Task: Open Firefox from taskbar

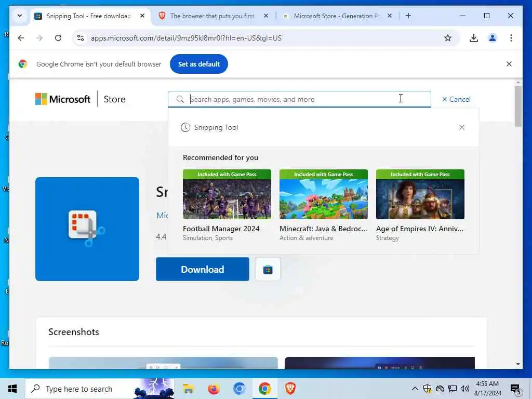Action: pos(214,389)
